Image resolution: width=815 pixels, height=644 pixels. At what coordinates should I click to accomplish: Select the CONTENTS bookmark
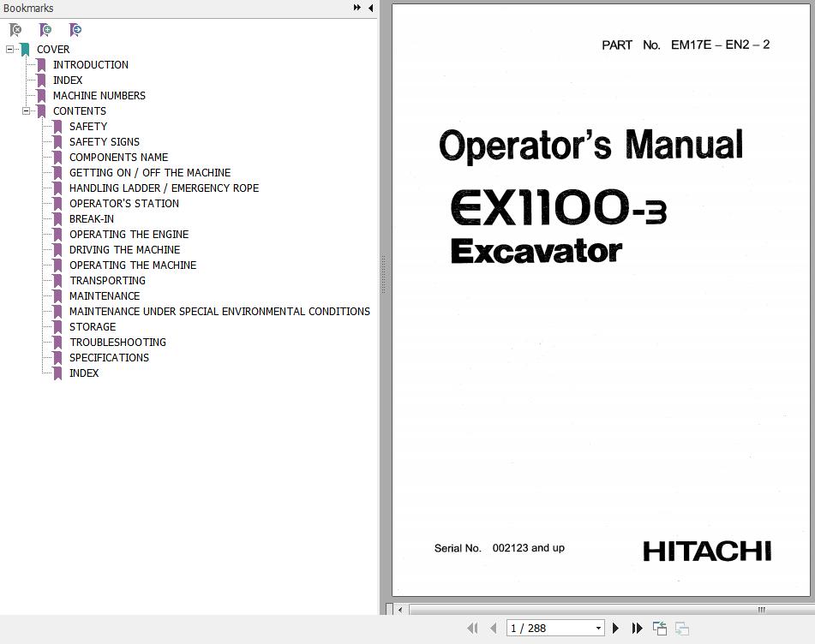click(80, 111)
